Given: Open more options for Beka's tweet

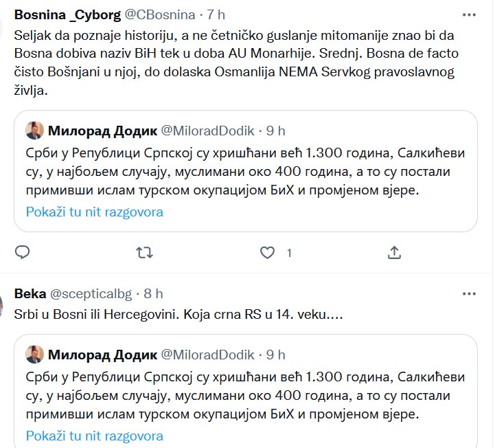Looking at the screenshot, I should pyautogui.click(x=469, y=294).
